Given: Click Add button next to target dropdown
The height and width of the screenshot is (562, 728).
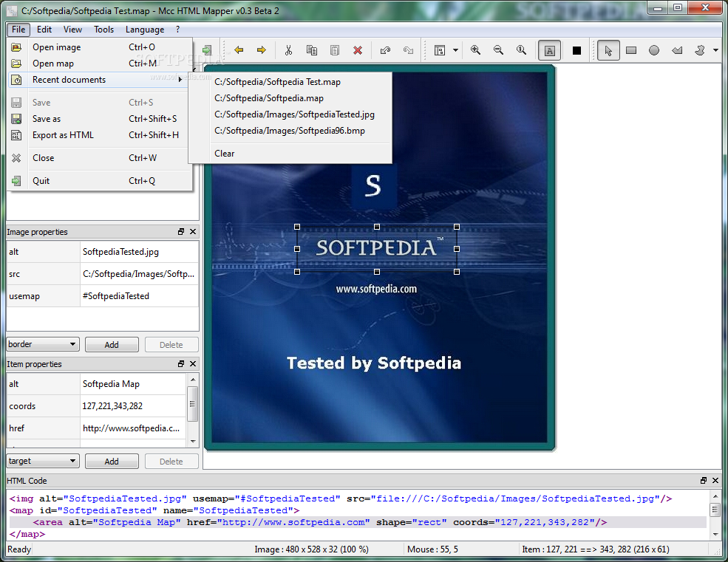Looking at the screenshot, I should pyautogui.click(x=112, y=462).
